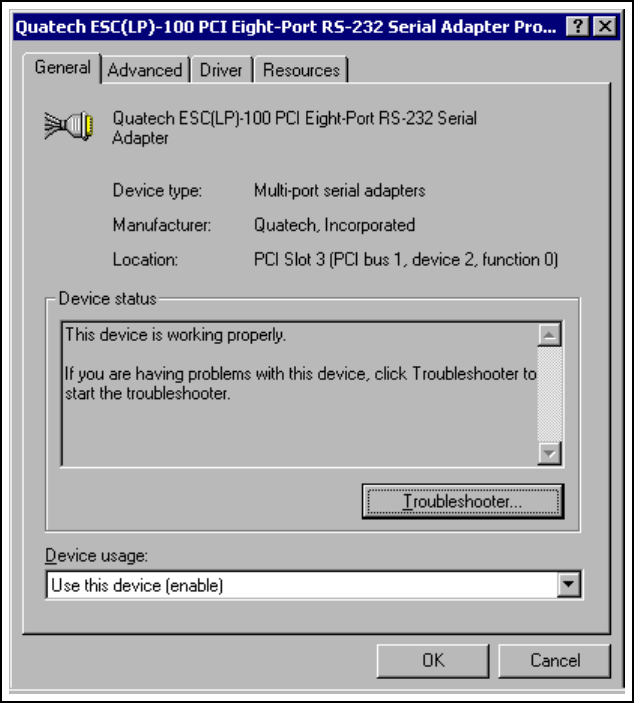The width and height of the screenshot is (634, 703).
Task: Open the Driver tab
Action: point(221,70)
